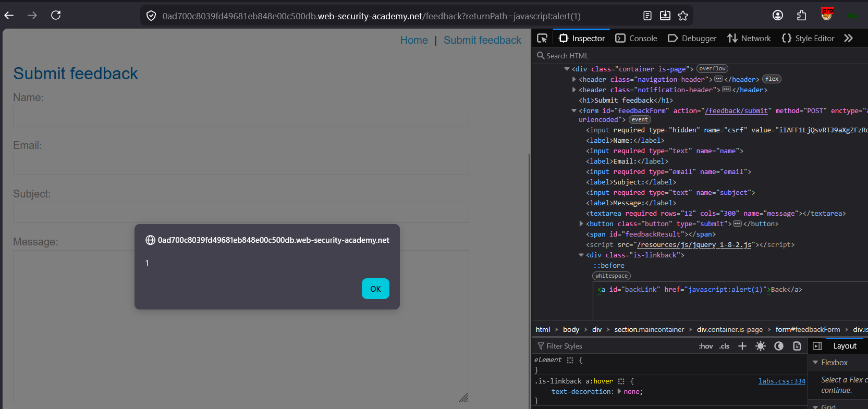Toggle reader view icon in address bar
Viewport: 868px width, 409px height.
(x=647, y=16)
